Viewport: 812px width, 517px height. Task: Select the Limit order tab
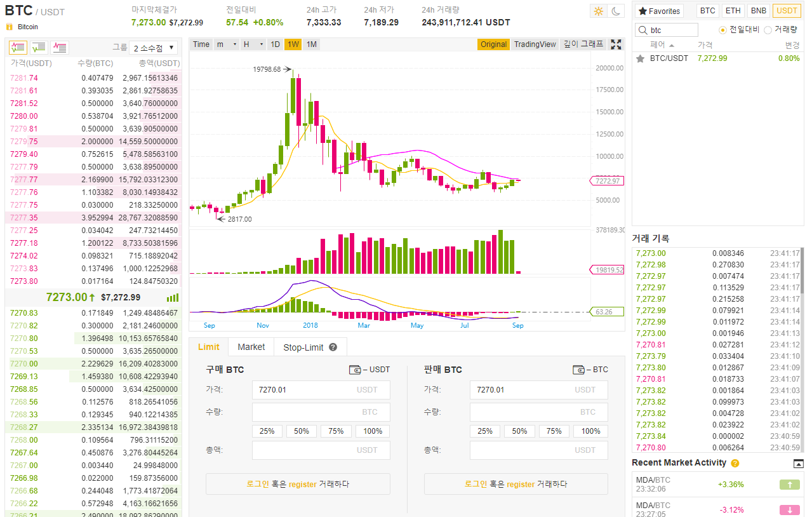(x=209, y=347)
